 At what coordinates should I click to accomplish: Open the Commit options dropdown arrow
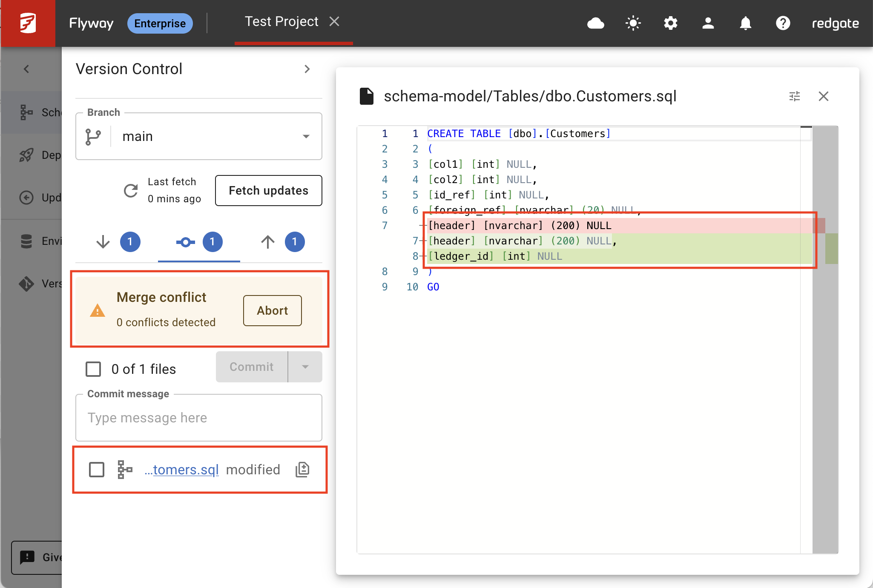305,367
